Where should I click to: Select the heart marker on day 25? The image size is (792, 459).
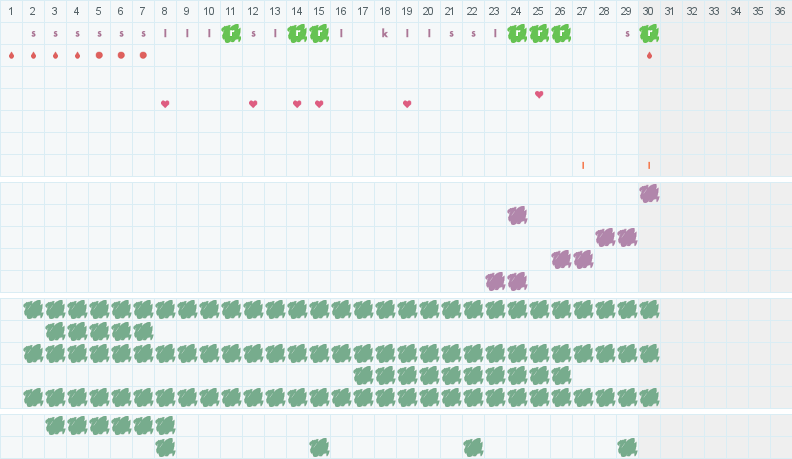pyautogui.click(x=539, y=94)
